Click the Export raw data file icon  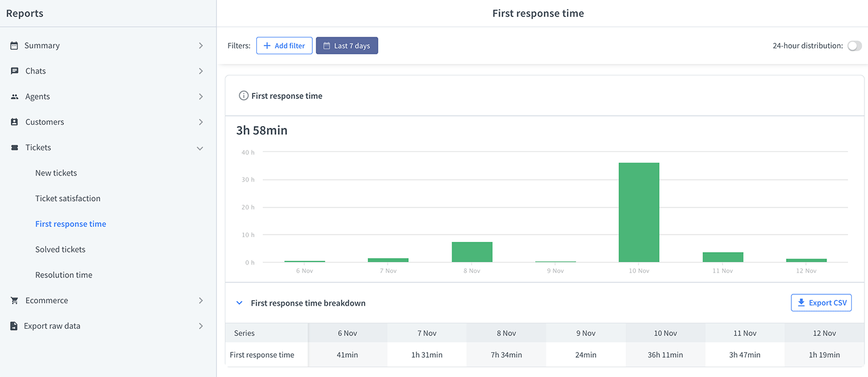[14, 326]
